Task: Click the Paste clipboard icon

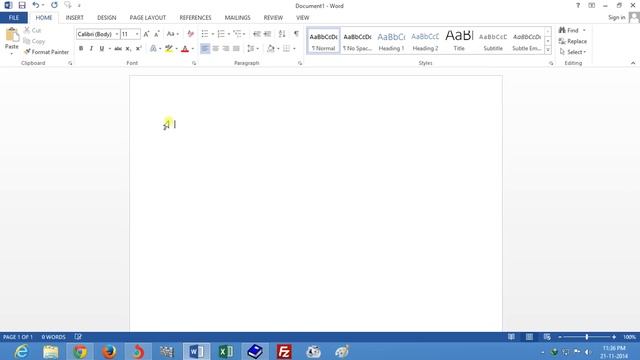Action: (x=12, y=35)
